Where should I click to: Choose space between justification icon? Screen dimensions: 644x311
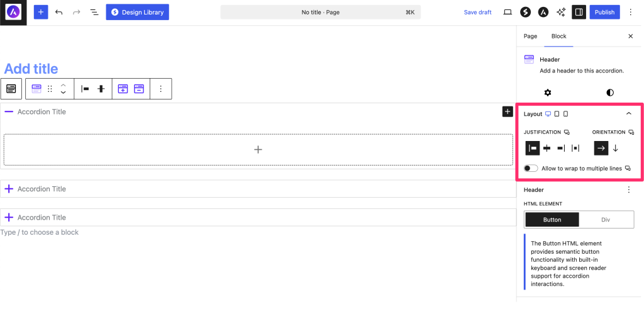pyautogui.click(x=575, y=148)
